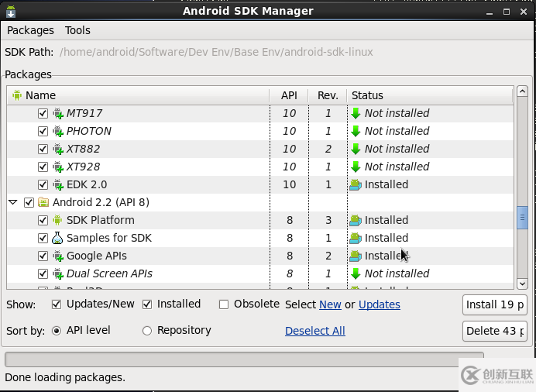Uncheck the Dual Screen APIs checkbox
Screen dimensions: 536x392
coord(43,273)
